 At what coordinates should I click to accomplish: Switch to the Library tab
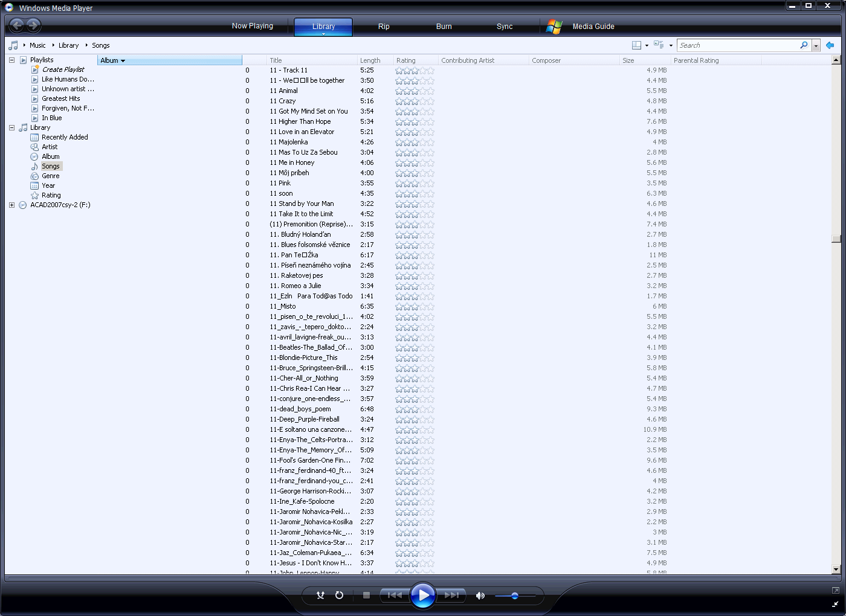[323, 26]
